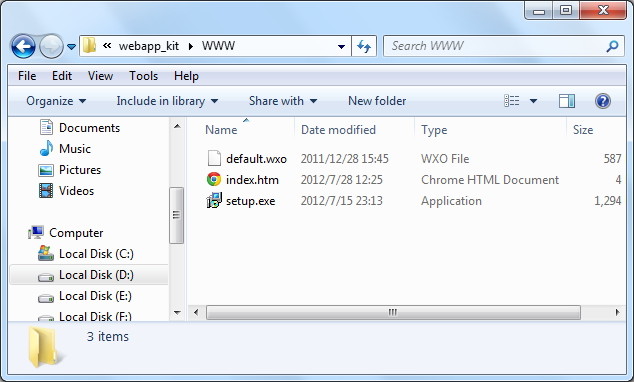
Task: Click the search magnifier icon
Action: (613, 46)
